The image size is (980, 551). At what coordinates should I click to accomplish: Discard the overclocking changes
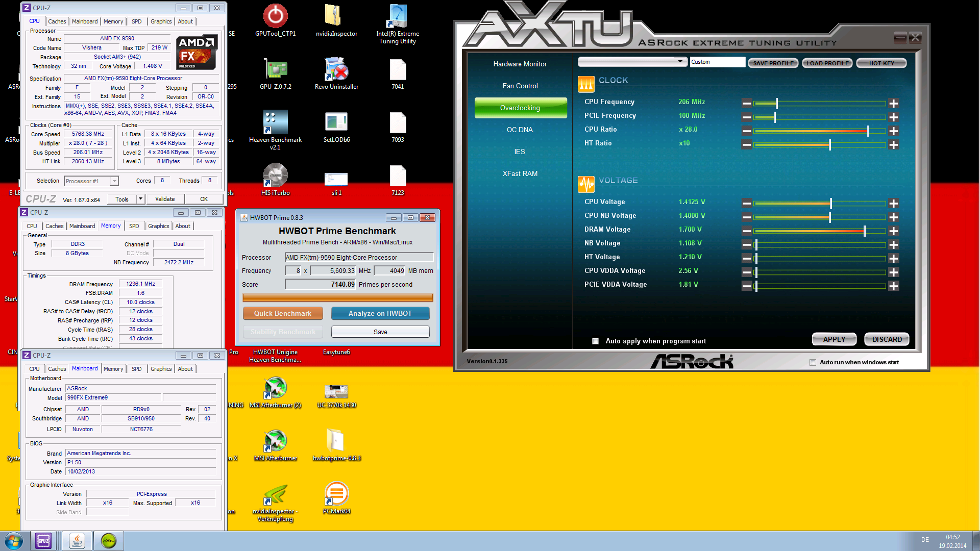pos(887,339)
